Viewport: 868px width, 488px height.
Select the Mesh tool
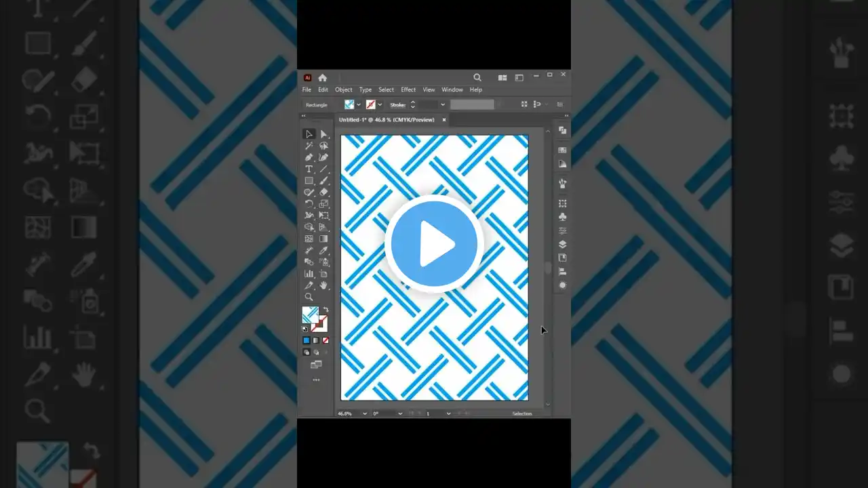coord(309,239)
